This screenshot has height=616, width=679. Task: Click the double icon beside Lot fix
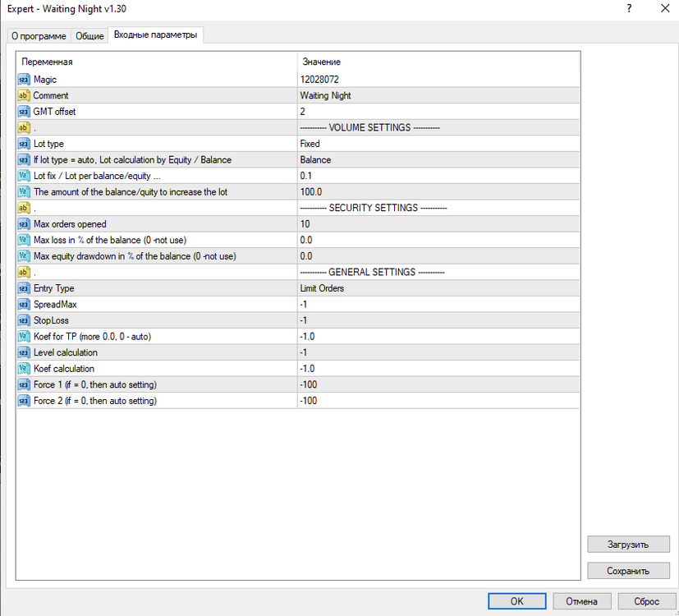point(24,176)
